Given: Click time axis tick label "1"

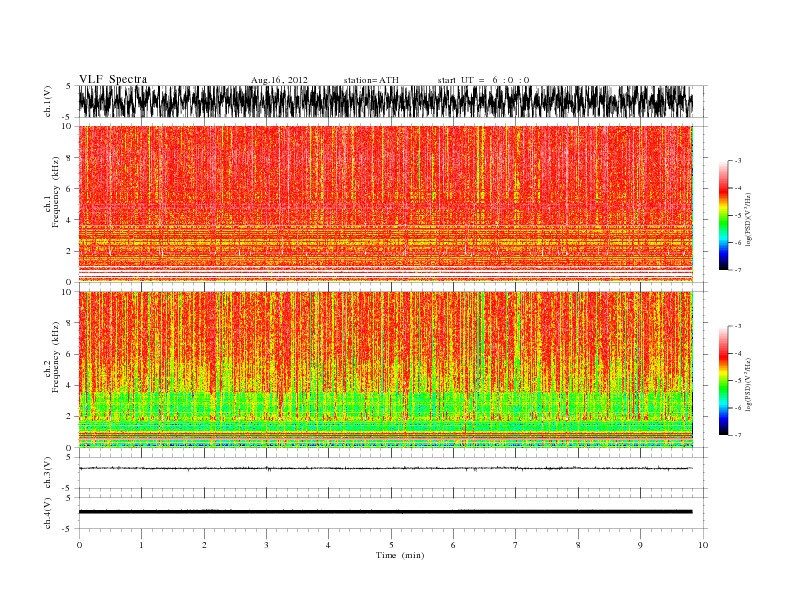Looking at the screenshot, I should pos(141,545).
